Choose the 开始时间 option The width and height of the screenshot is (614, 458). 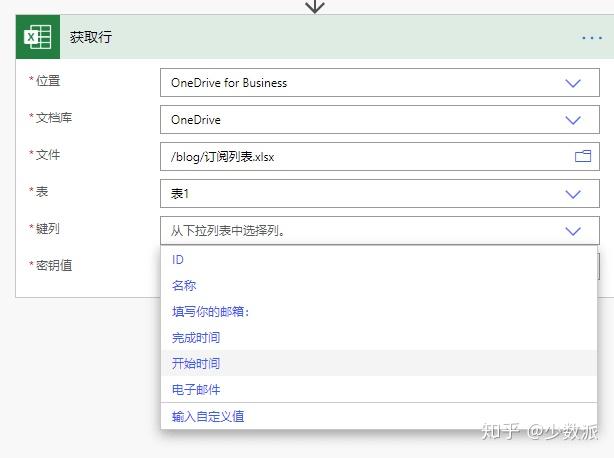click(196, 364)
